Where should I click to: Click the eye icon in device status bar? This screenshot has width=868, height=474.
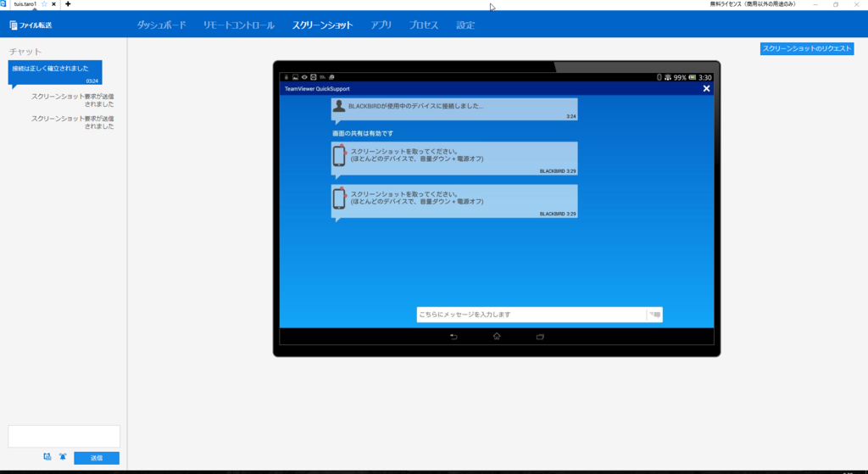(304, 77)
